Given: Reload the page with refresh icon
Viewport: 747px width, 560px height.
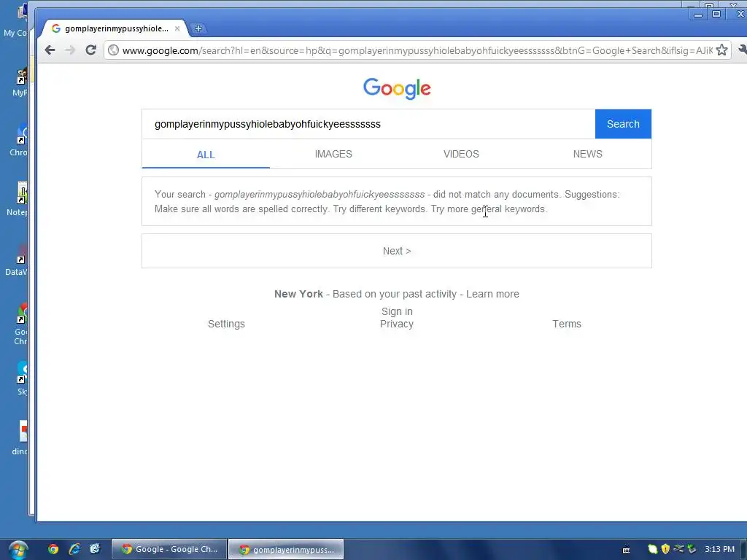Looking at the screenshot, I should click(90, 50).
